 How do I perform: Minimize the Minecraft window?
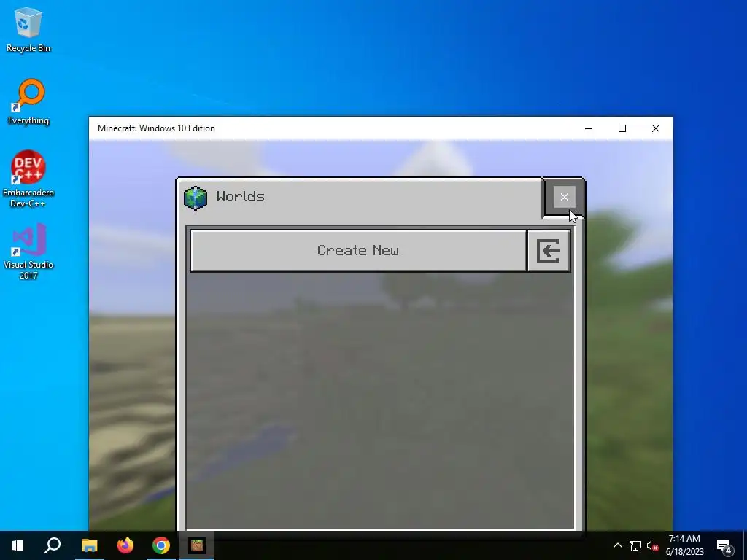(589, 128)
